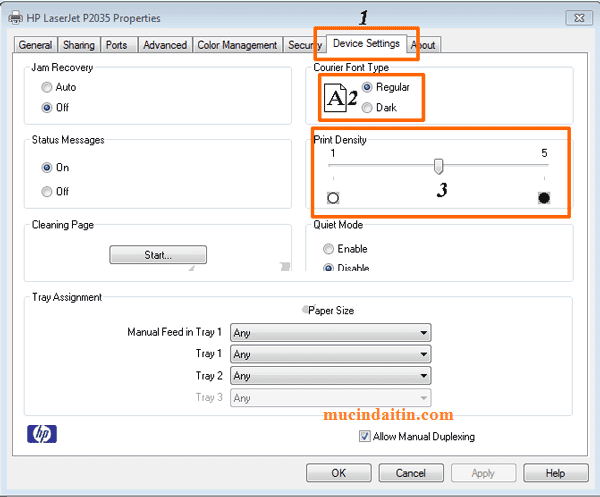Click the Quiet Mode group label
600x497 pixels.
[338, 225]
